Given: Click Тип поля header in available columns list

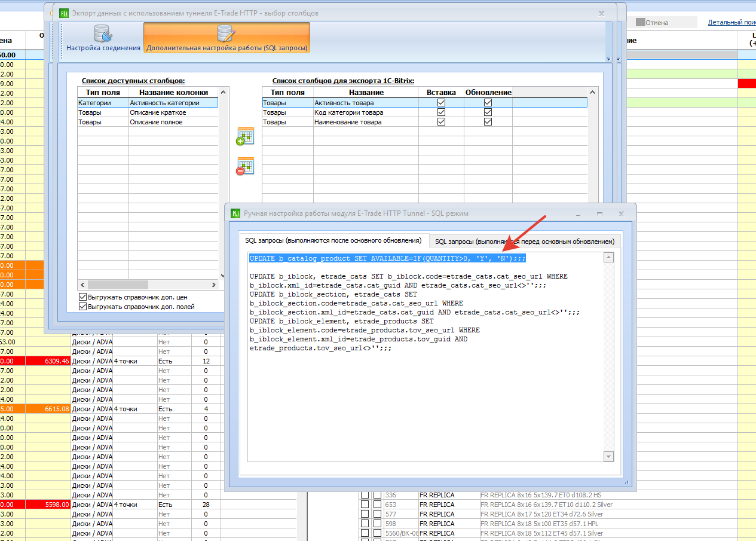Looking at the screenshot, I should click(103, 92).
